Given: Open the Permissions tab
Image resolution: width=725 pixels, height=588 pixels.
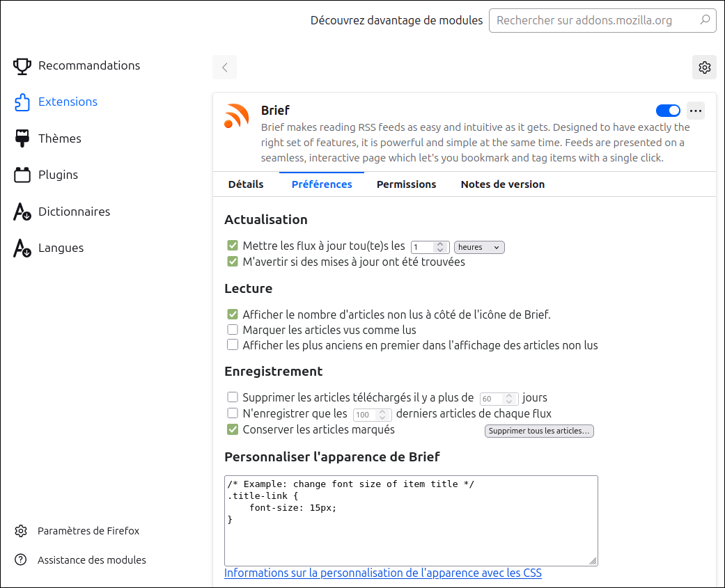Looking at the screenshot, I should [407, 184].
